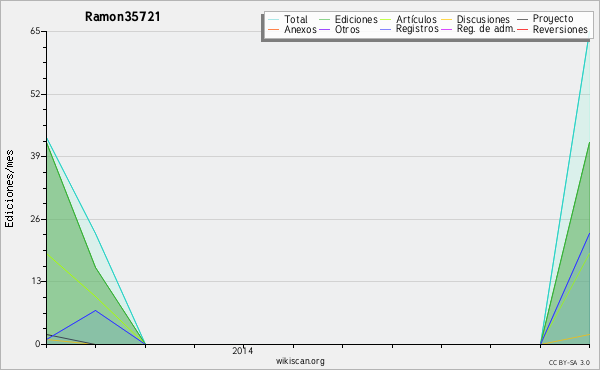
Task: Click the Discusiones legend label
Action: (x=483, y=19)
